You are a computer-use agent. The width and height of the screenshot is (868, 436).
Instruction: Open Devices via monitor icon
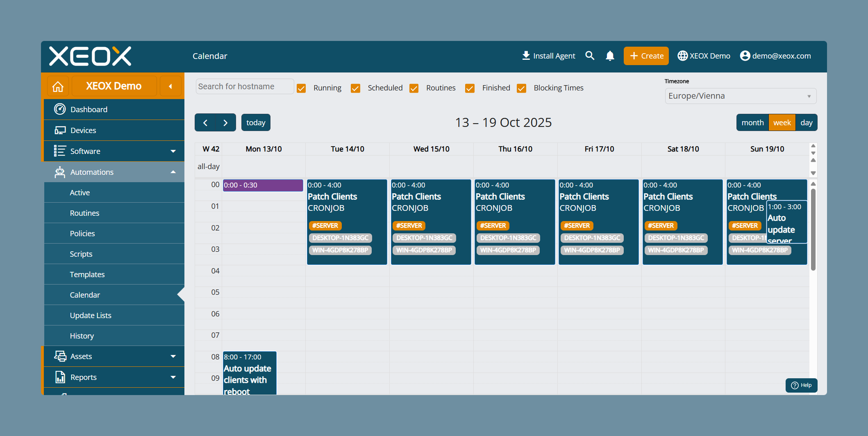pos(60,130)
